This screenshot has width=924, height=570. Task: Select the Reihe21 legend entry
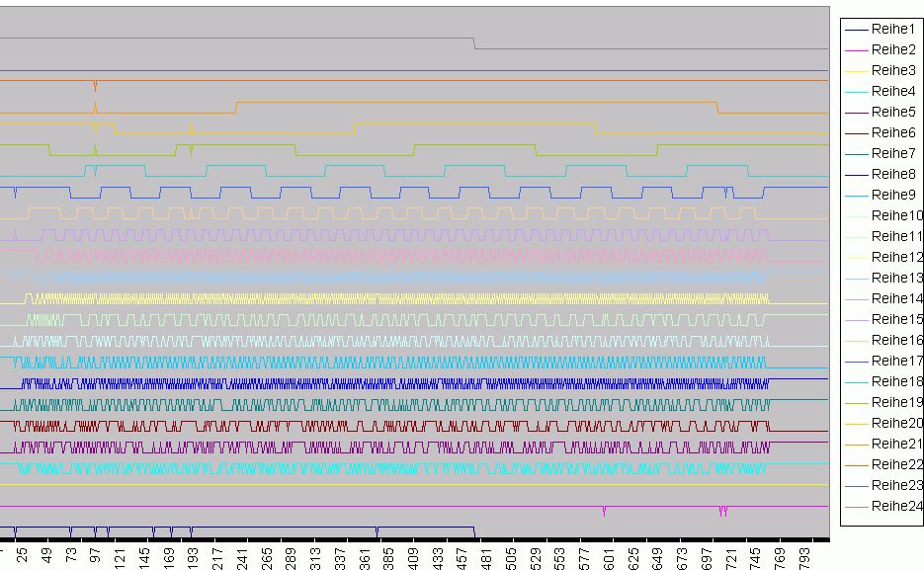[x=883, y=444]
